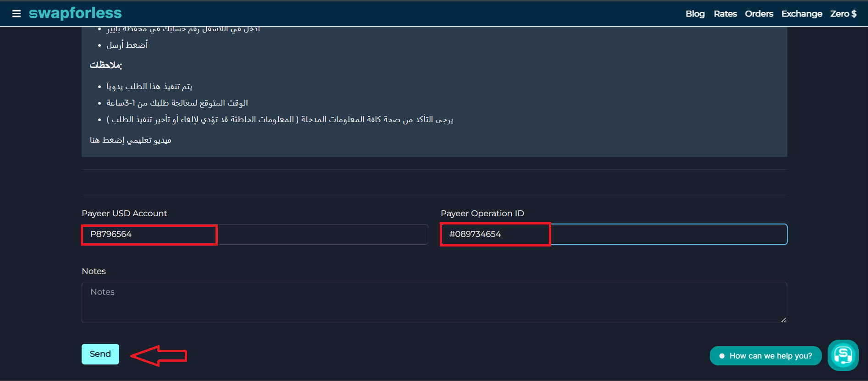Screen dimensions: 868x381
Task: Open the live chat support icon
Action: [x=843, y=355]
